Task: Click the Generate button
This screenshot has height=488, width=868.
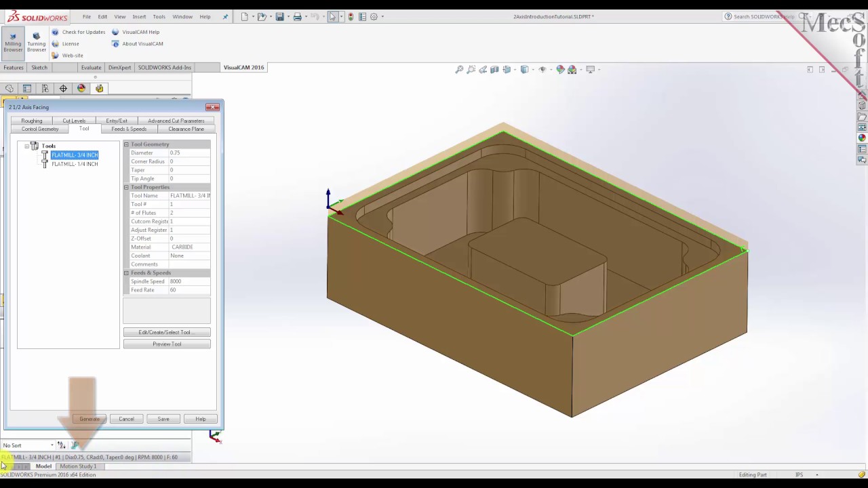Action: point(90,419)
